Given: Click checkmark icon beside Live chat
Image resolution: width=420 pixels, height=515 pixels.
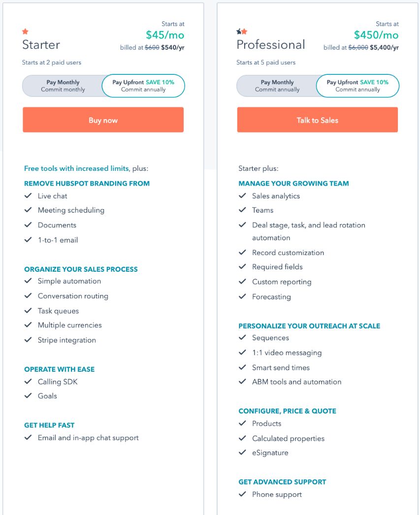Looking at the screenshot, I should (x=28, y=196).
